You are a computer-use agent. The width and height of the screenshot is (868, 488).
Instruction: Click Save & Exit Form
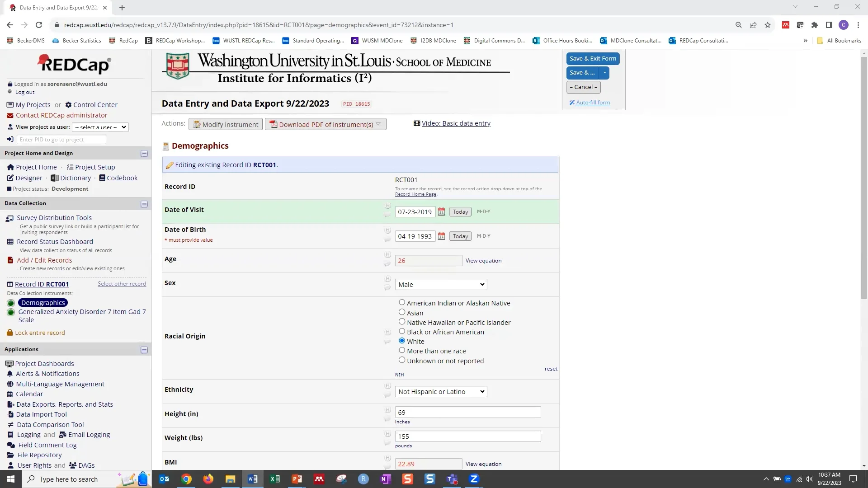pos(593,58)
